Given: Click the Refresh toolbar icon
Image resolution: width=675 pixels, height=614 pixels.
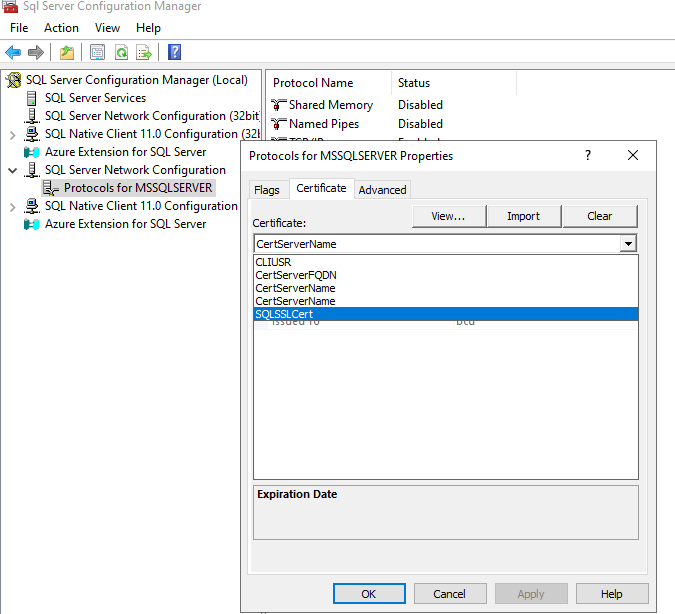Looking at the screenshot, I should pos(121,52).
